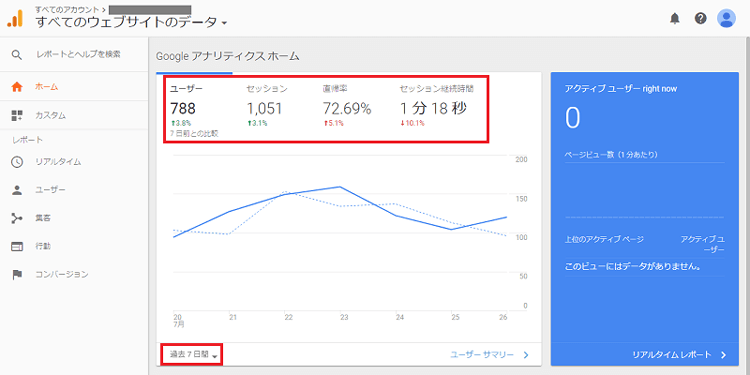Click the 行動 behavior window icon
The height and width of the screenshot is (375, 750).
pos(17,247)
